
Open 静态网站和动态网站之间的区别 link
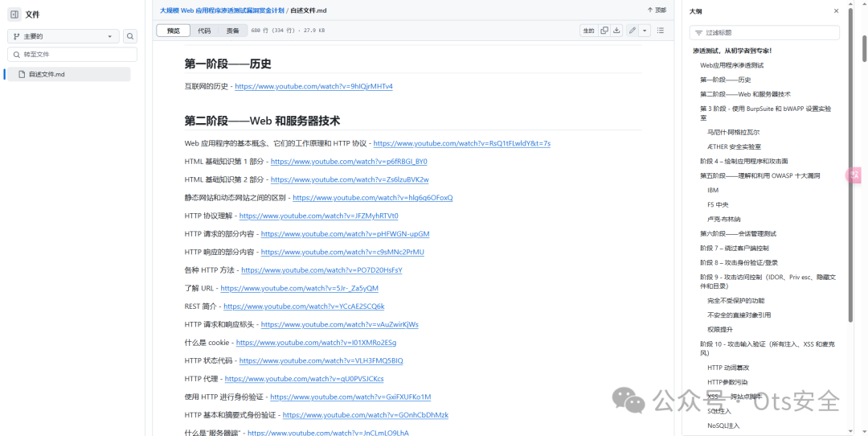click(373, 198)
